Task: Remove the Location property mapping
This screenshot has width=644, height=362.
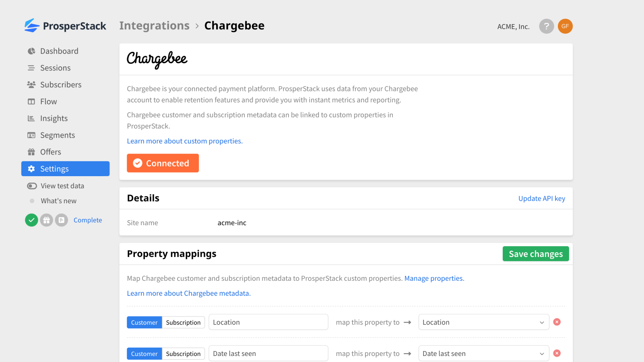Action: click(557, 322)
